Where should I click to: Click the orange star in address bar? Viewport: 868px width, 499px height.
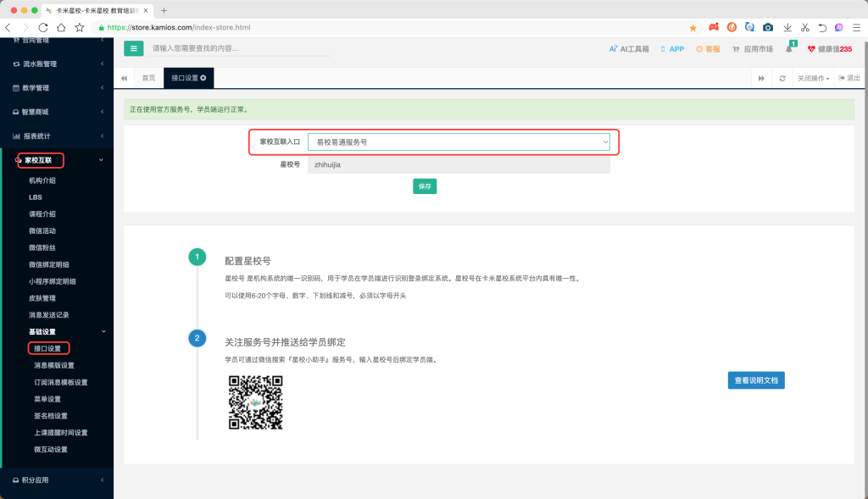[x=693, y=28]
